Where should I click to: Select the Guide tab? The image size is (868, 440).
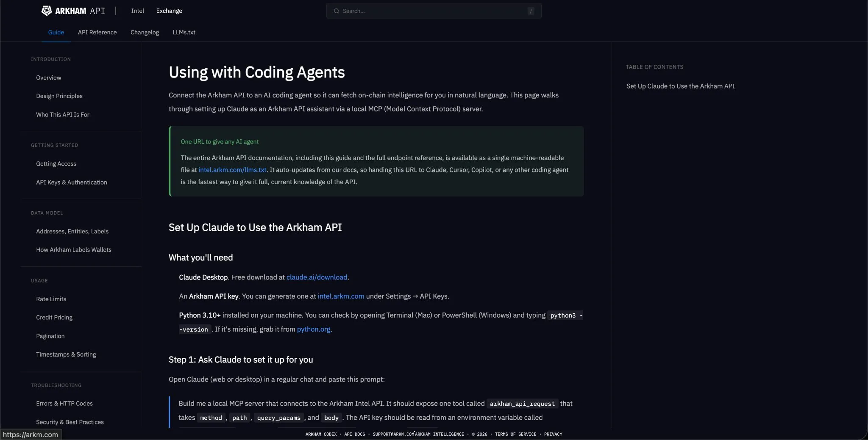(x=56, y=32)
